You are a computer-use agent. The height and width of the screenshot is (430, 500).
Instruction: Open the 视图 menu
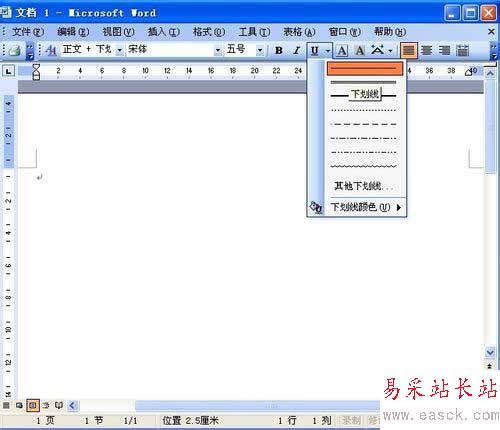tap(118, 32)
